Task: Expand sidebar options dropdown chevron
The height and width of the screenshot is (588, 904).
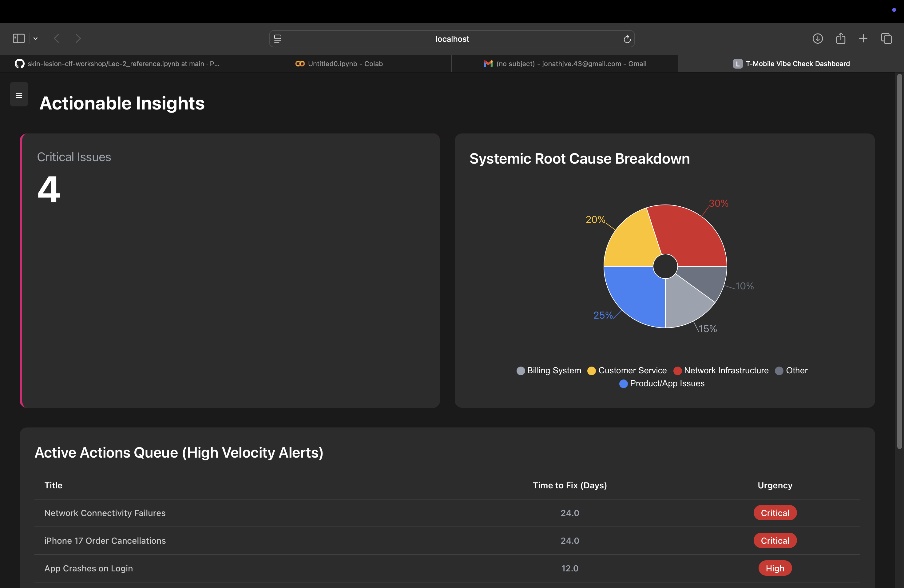Action: (35, 38)
